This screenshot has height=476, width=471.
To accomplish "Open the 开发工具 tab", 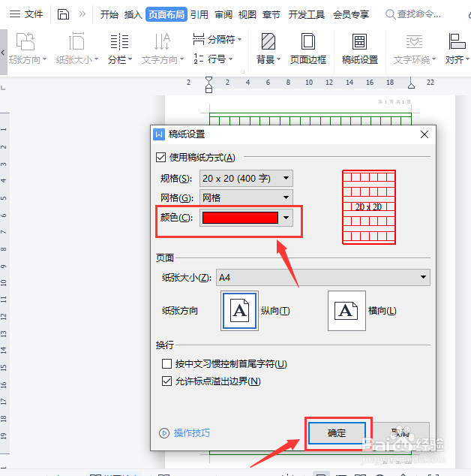I will click(x=306, y=14).
